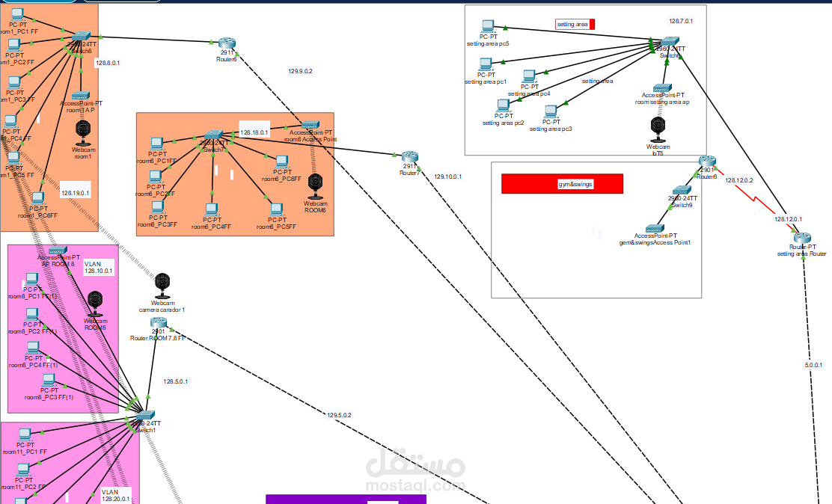Open Webcam room1 device
The image size is (832, 504).
tap(83, 132)
